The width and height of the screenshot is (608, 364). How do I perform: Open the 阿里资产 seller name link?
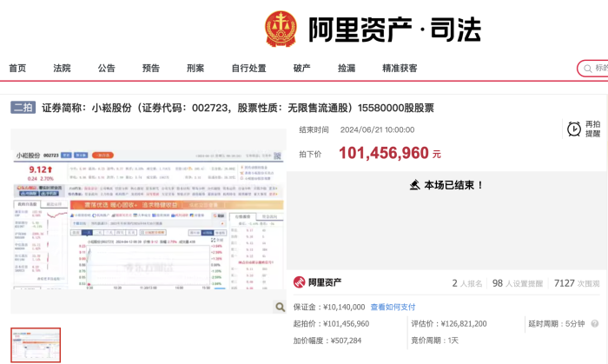pos(325,282)
